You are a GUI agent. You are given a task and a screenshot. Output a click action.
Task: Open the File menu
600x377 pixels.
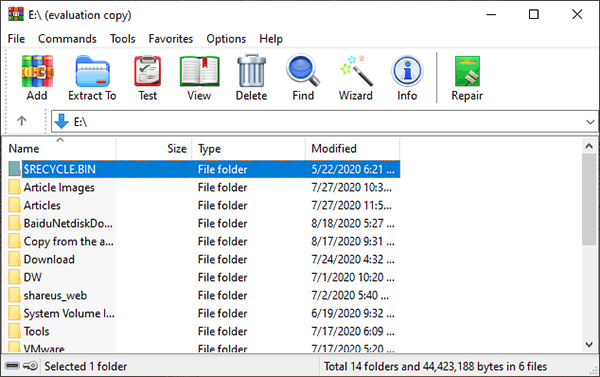16,39
